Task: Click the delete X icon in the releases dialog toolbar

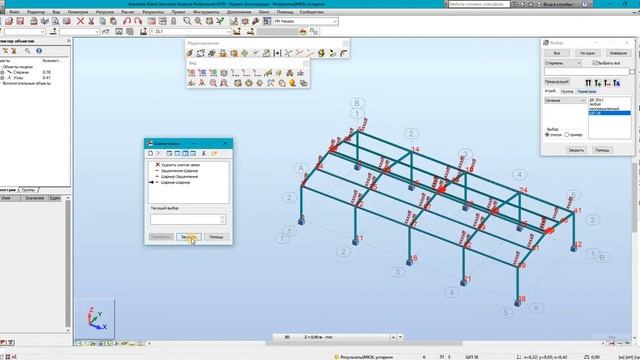Action: point(159,153)
